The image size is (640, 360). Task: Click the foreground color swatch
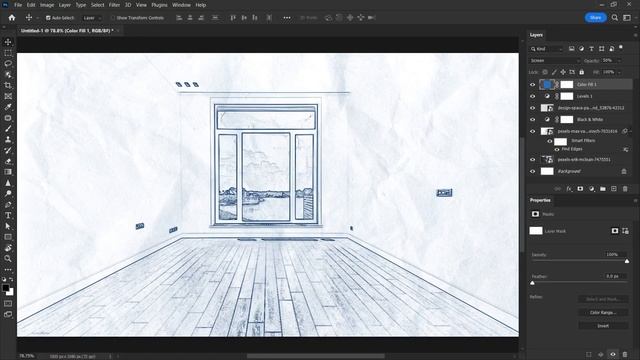tap(6, 288)
